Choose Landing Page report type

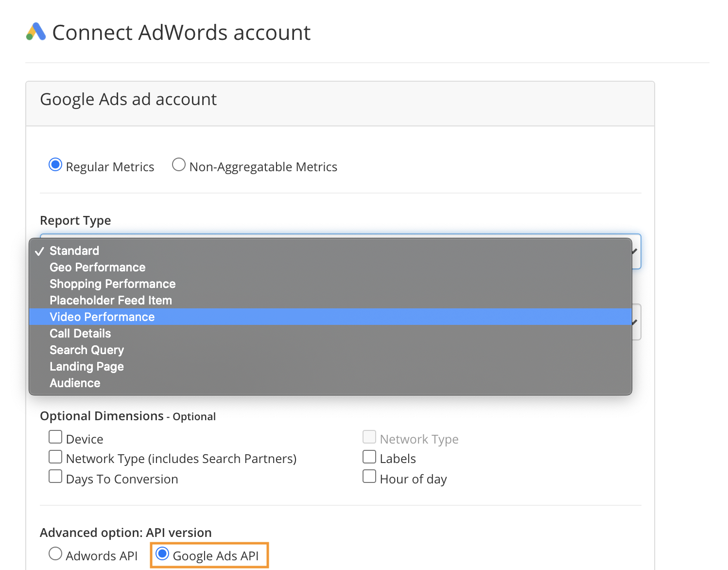click(330, 366)
